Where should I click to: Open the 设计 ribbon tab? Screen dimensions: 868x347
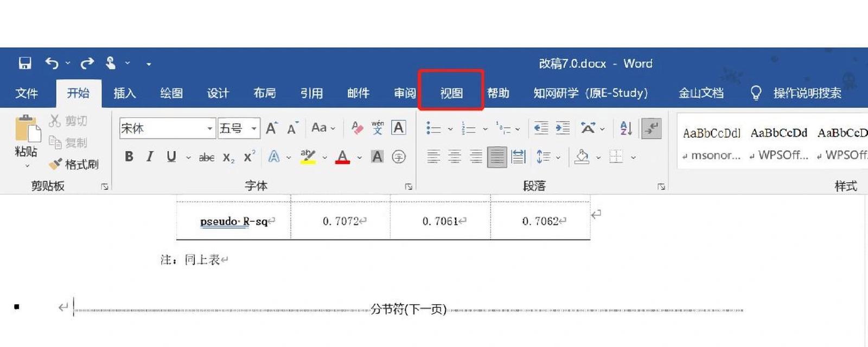tap(218, 93)
